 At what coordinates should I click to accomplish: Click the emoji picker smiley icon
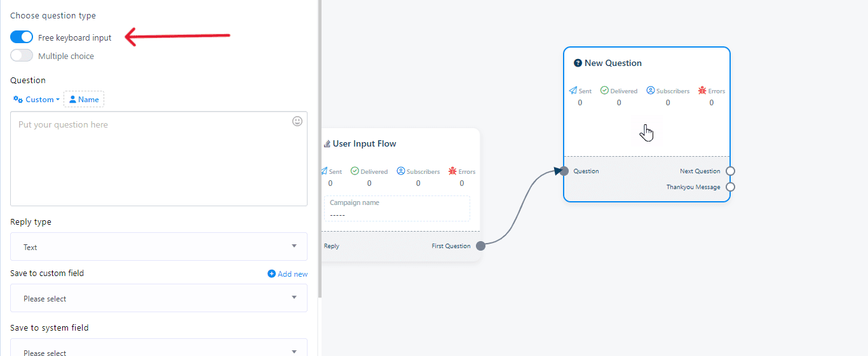297,121
